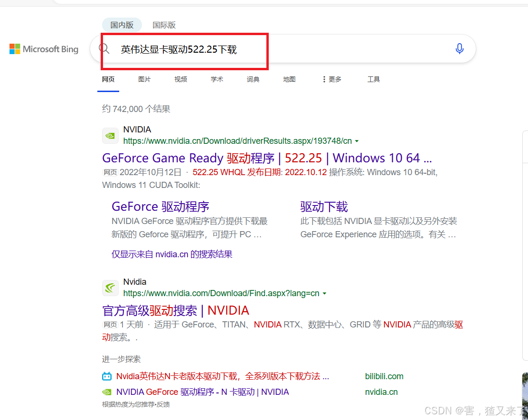Expand dropdown arrow after nvidia.com URL
Viewport: 528px width, 420px height.
(325, 294)
